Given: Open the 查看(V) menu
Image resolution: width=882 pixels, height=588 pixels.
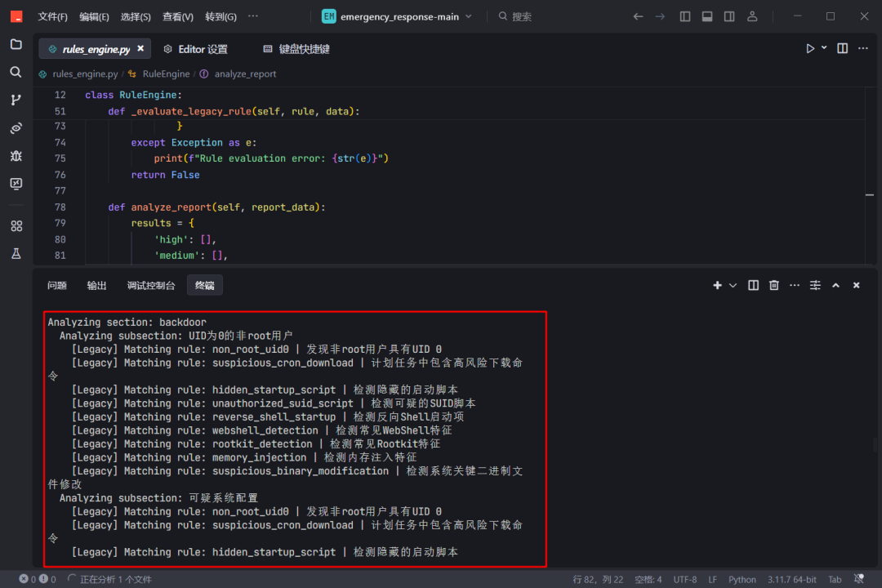Looking at the screenshot, I should pyautogui.click(x=178, y=17).
